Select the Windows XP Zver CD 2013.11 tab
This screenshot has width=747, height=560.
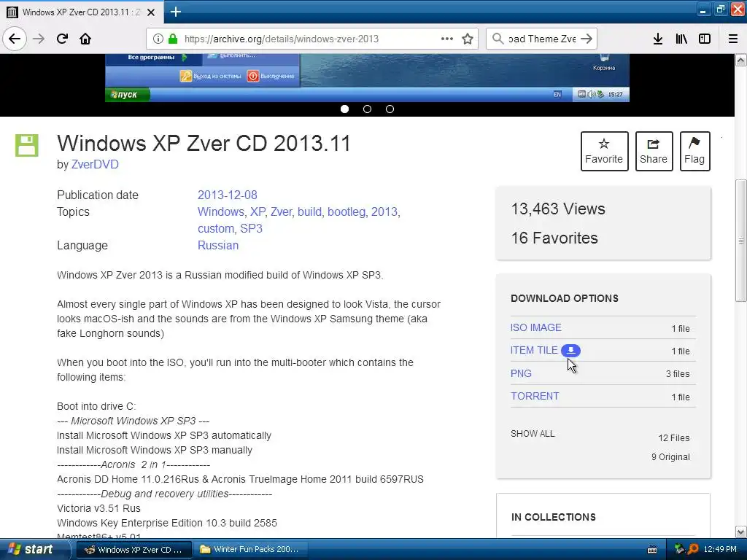click(82, 12)
